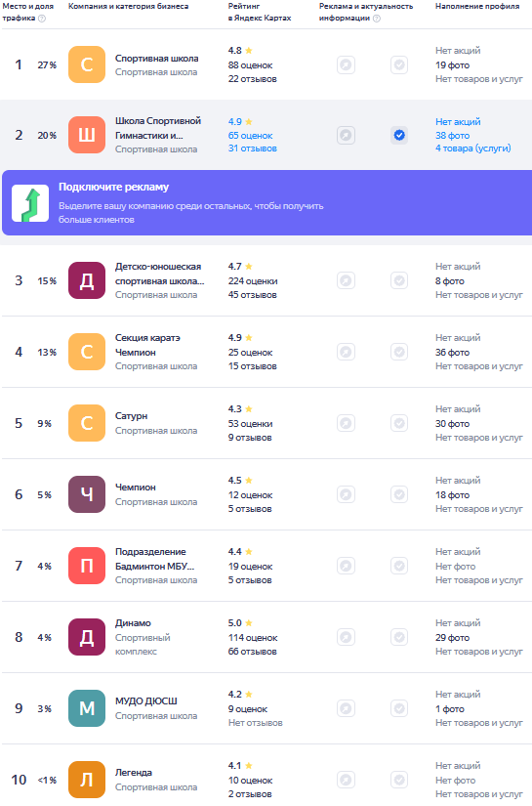
Task: Click the green arrow ad icon in the purple banner
Action: [x=30, y=203]
